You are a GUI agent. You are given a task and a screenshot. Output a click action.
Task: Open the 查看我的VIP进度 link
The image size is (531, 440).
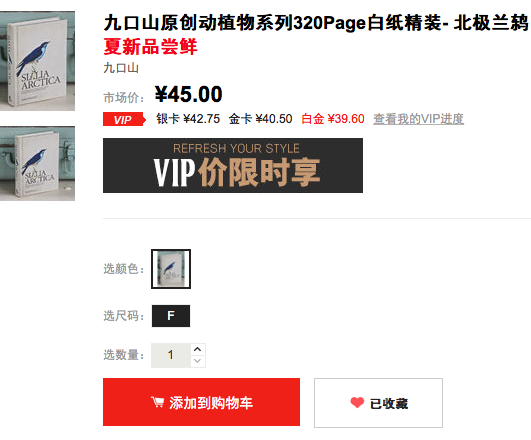pos(419,119)
